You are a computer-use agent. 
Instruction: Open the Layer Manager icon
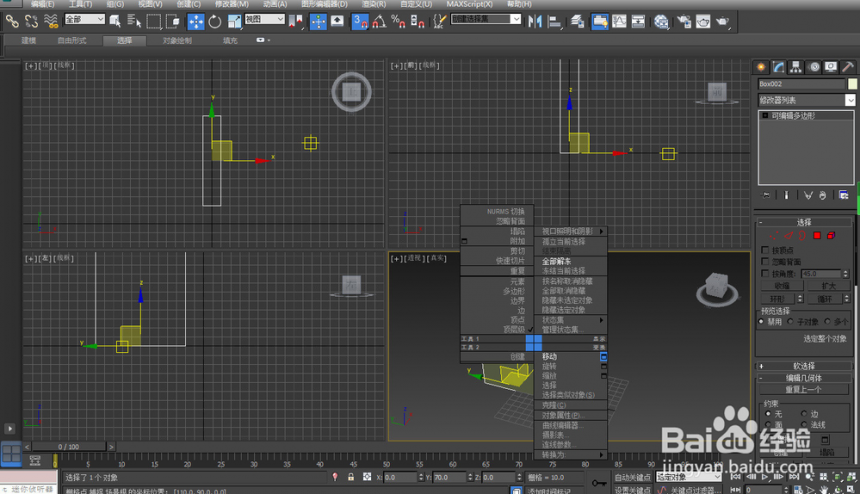(577, 21)
